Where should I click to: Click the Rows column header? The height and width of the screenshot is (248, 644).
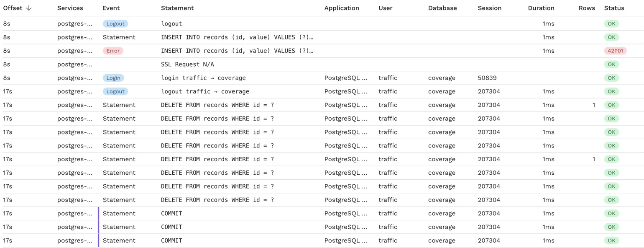587,8
